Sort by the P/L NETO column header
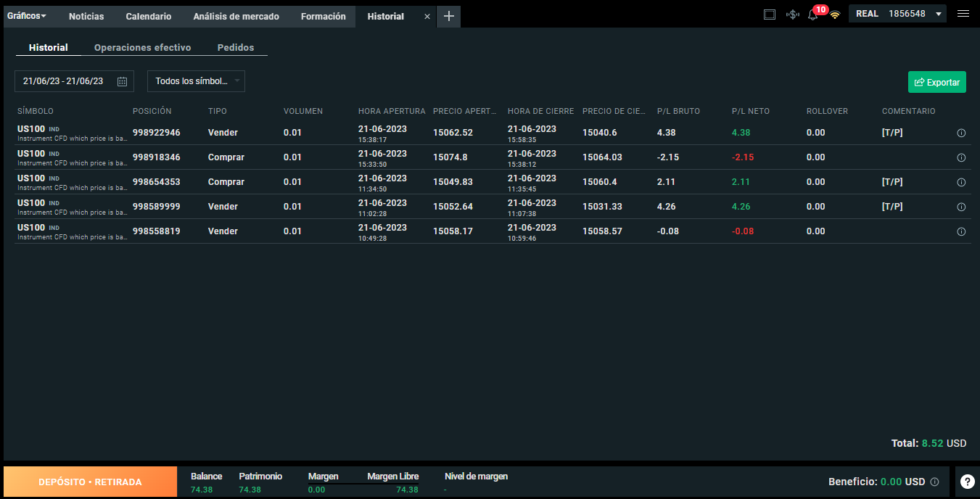Image resolution: width=980 pixels, height=499 pixels. [751, 111]
